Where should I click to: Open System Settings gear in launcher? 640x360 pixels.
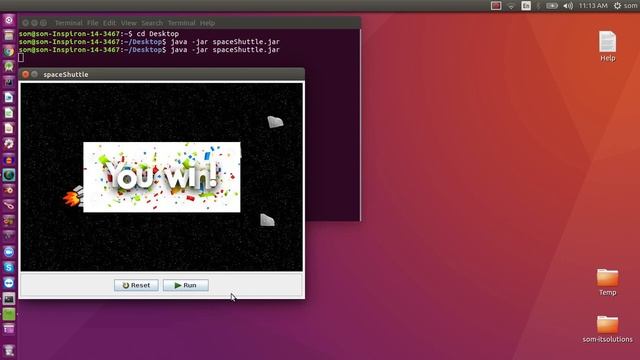coord(9,144)
